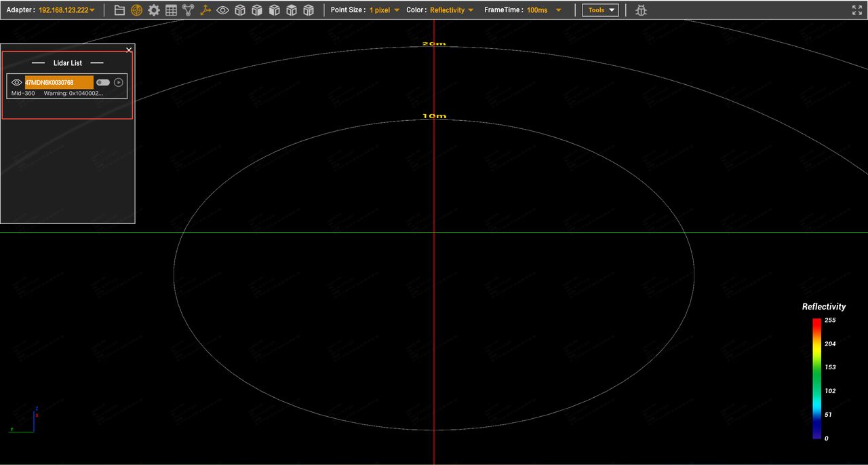The height and width of the screenshot is (465, 868).
Task: Select the cube view icon without filled face
Action: [x=239, y=10]
